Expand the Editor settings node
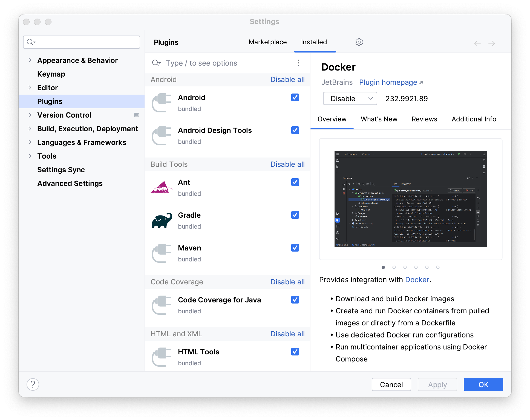530x420 pixels. click(30, 87)
